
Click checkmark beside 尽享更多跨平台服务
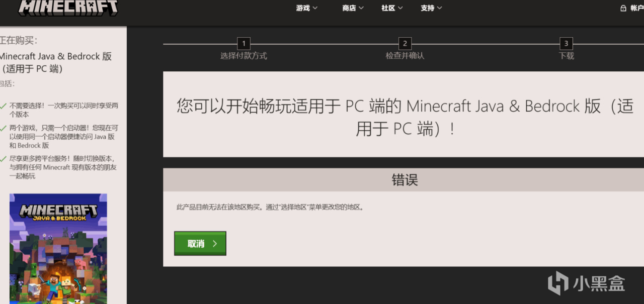[4, 158]
